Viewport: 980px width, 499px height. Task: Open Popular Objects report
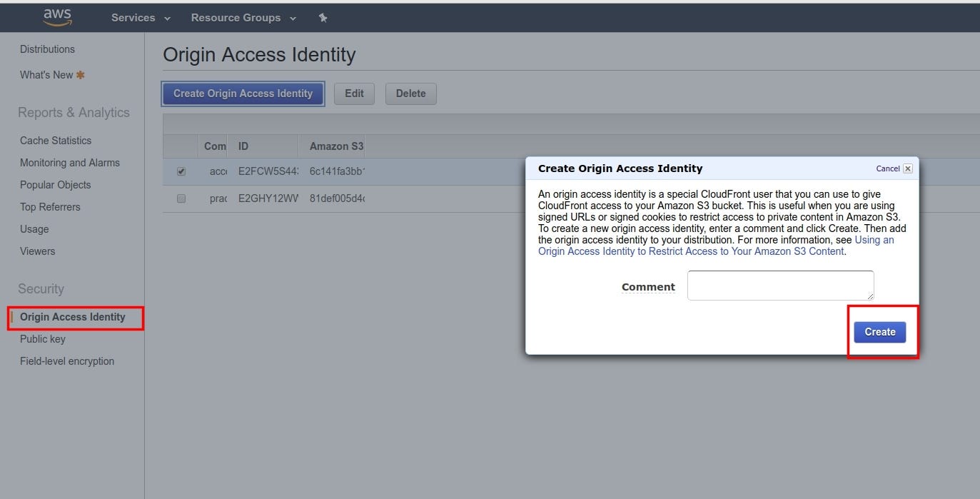(56, 185)
